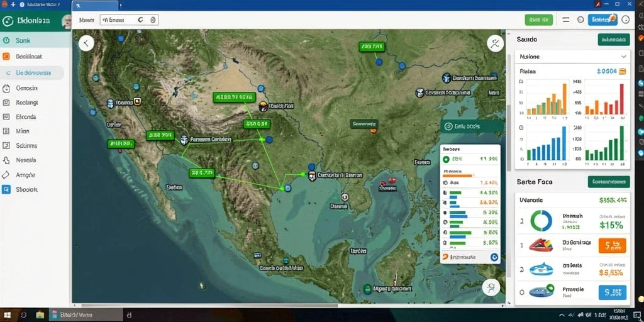Screen dimensions: 644x322
Task: Click the active browser tab at top
Action: coord(96,5)
